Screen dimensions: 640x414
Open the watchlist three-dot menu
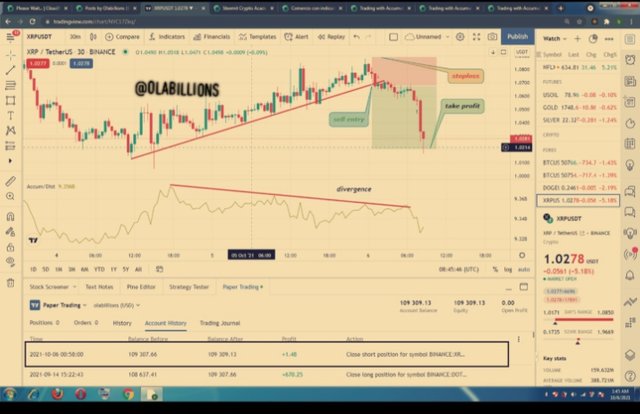(x=609, y=39)
